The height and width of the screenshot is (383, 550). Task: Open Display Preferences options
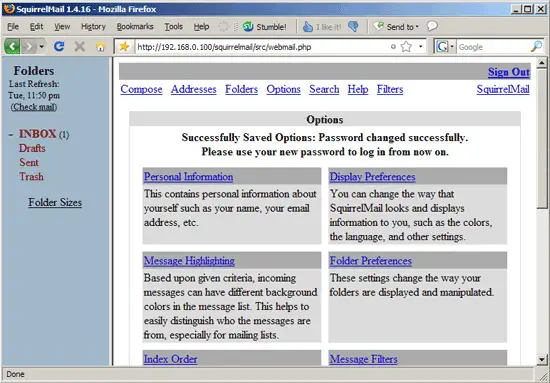373,177
